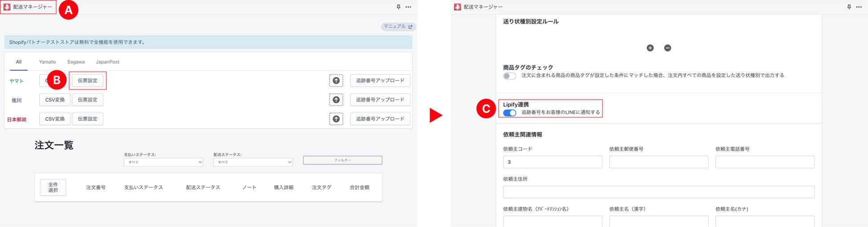Viewport: 868px width, 227px height.
Task: Click the pin icon in left panel header
Action: pos(398,7)
